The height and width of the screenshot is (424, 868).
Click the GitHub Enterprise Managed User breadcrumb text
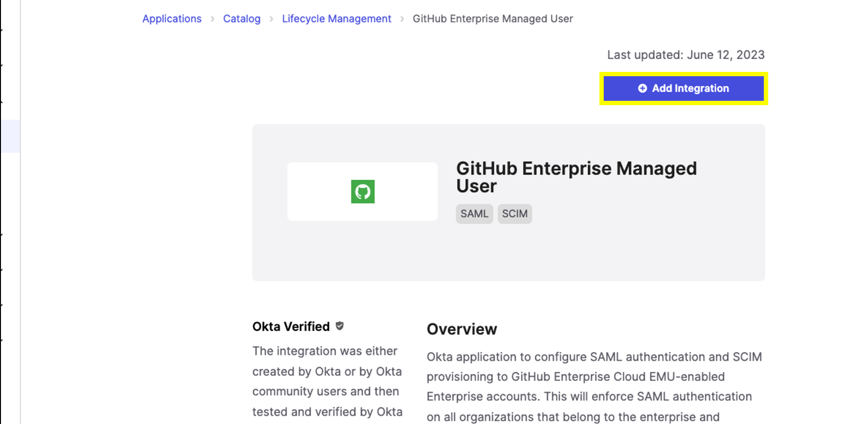point(493,19)
